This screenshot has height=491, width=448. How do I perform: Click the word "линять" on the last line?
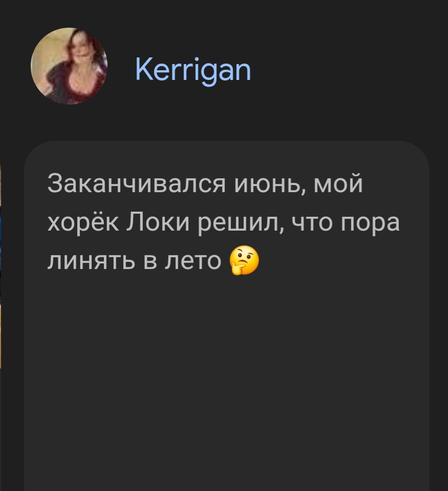pyautogui.click(x=91, y=261)
